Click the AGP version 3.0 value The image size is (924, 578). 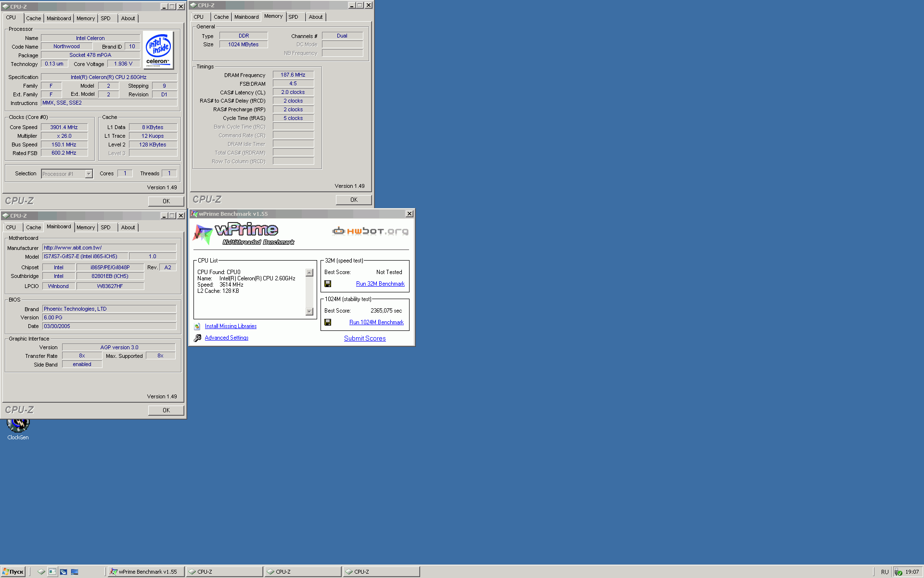[119, 347]
